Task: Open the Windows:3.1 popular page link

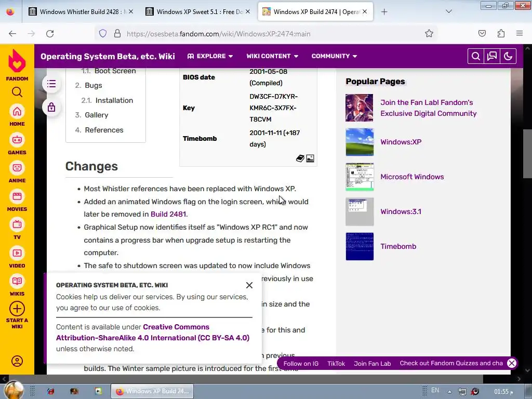Action: point(401,212)
